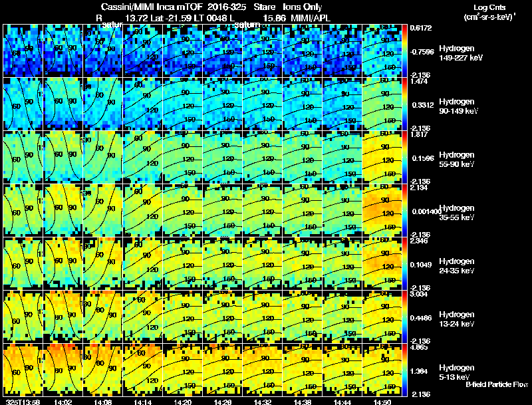Open the 14:50 panel in the 55-90 keV row
The height and width of the screenshot is (405, 532).
pyautogui.click(x=382, y=157)
